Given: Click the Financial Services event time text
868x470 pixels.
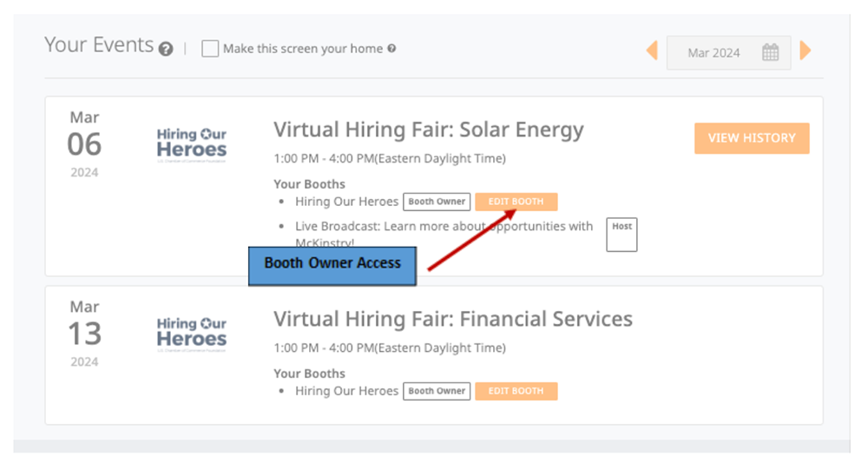Looking at the screenshot, I should (390, 348).
